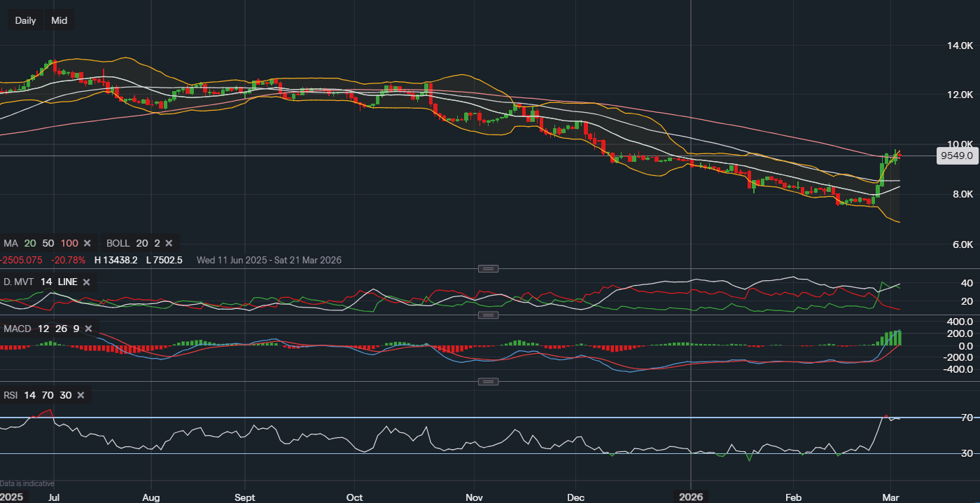980x503 pixels.
Task: Open the BOLL indicator label settings
Action: pos(118,243)
